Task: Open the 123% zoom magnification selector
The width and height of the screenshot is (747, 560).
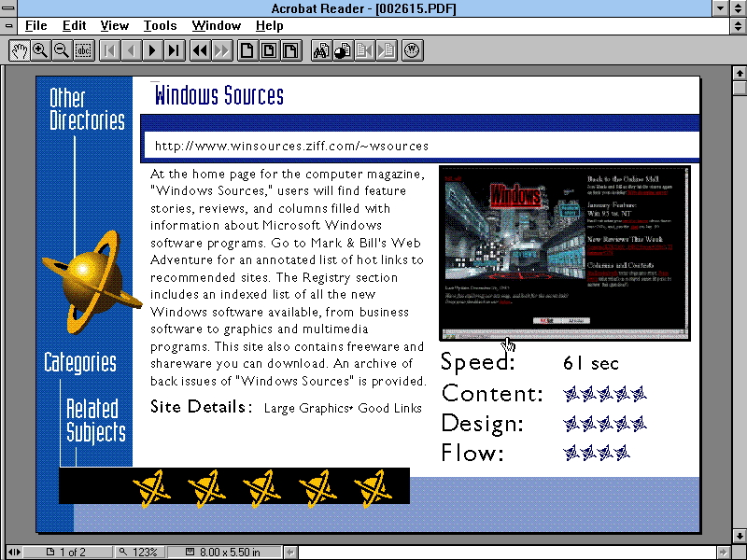Action: pos(139,552)
